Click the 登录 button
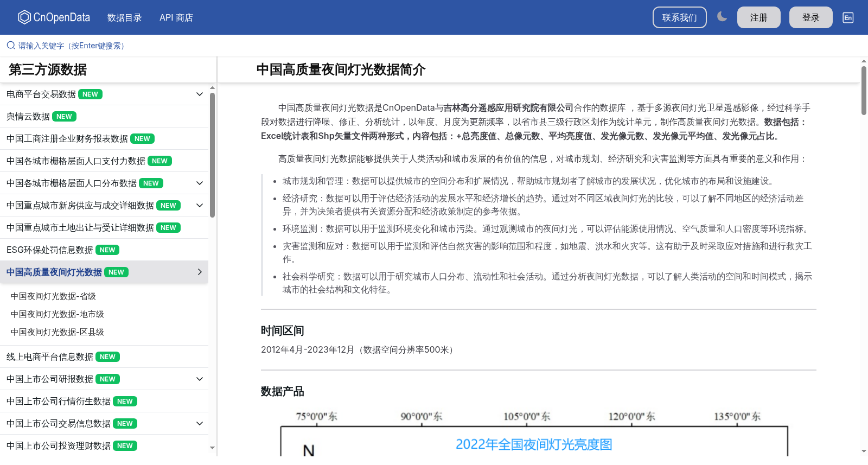The height and width of the screenshot is (465, 868). [811, 17]
